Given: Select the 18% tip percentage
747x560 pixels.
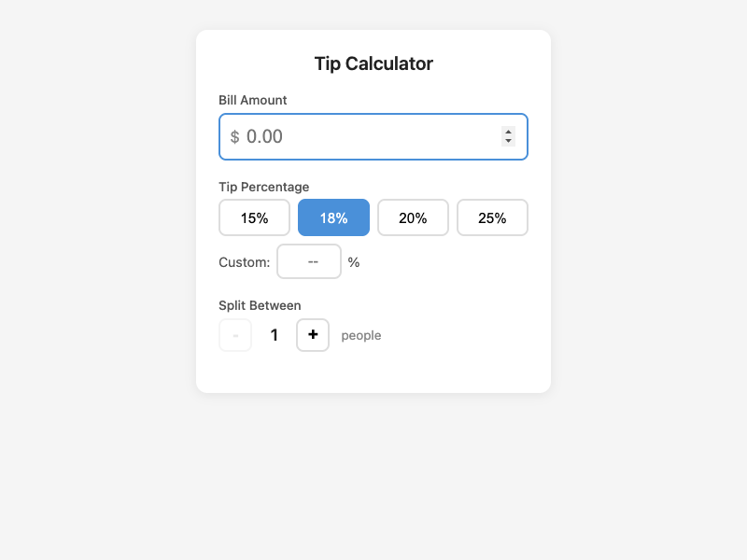Looking at the screenshot, I should coord(333,217).
